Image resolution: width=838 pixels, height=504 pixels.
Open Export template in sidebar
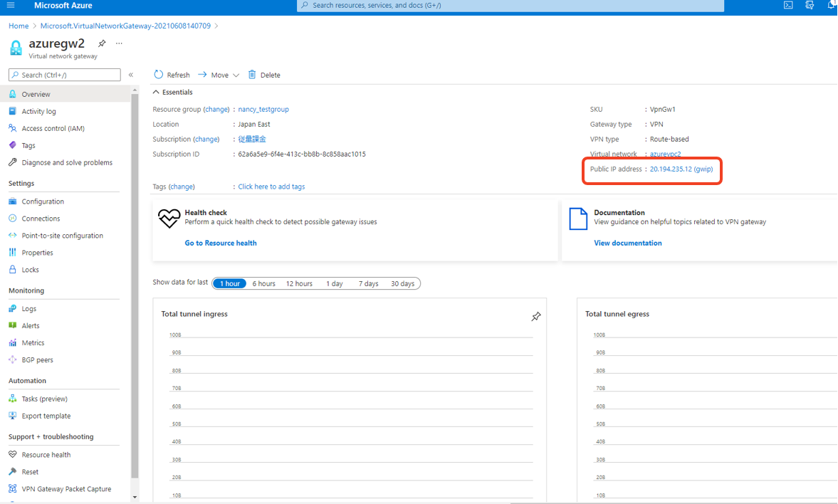(46, 416)
